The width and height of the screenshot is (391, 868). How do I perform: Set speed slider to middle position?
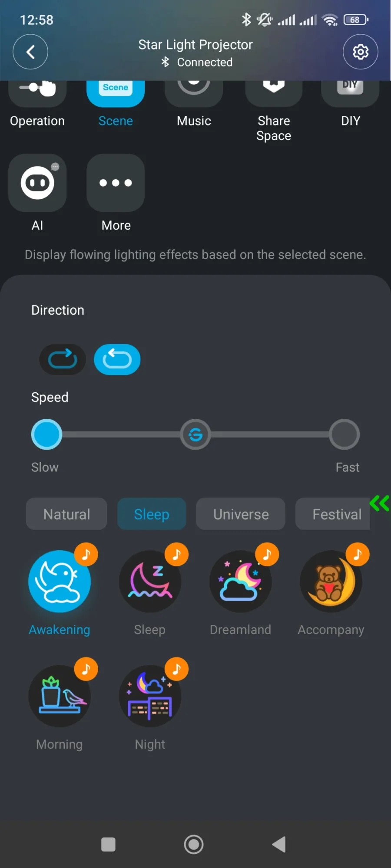pos(195,434)
